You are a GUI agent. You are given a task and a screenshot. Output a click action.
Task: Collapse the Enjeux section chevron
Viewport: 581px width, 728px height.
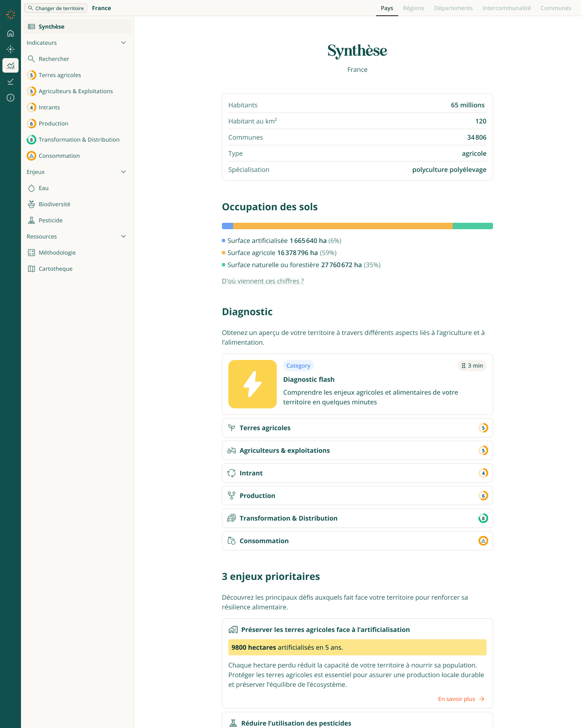click(123, 172)
